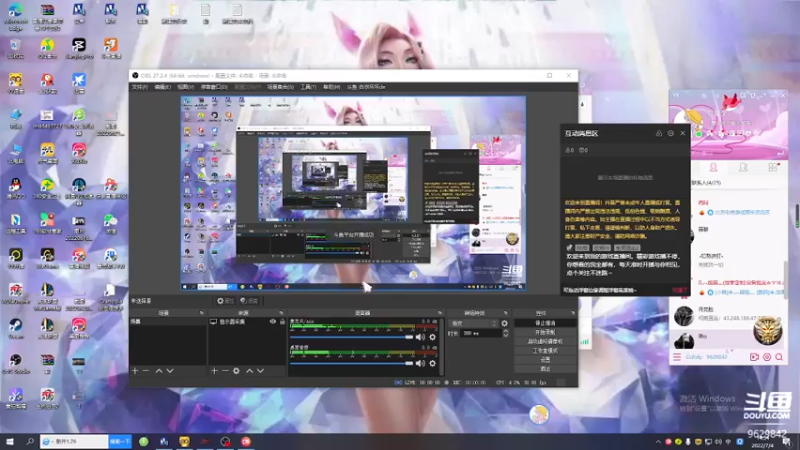Open View menu in OBS
Image resolution: width=800 pixels, height=450 pixels.
[x=185, y=87]
